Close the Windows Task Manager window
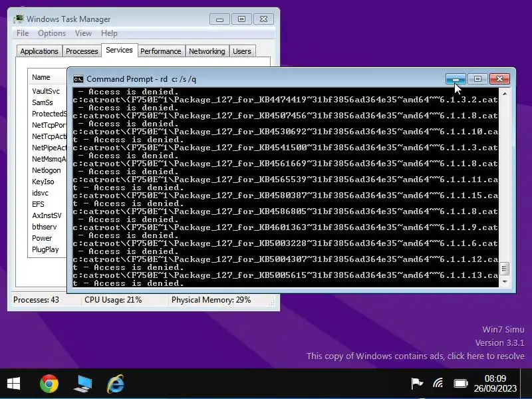Image resolution: width=532 pixels, height=399 pixels. (x=263, y=19)
